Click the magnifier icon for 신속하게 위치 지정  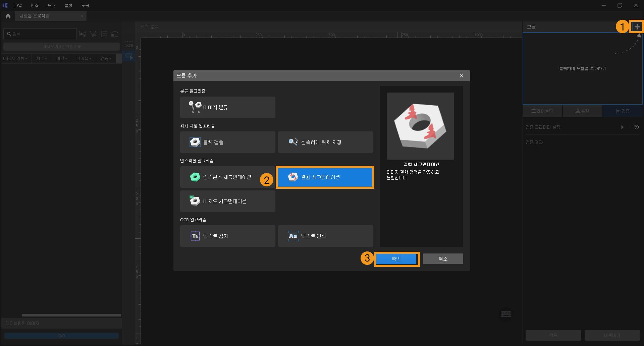point(293,142)
